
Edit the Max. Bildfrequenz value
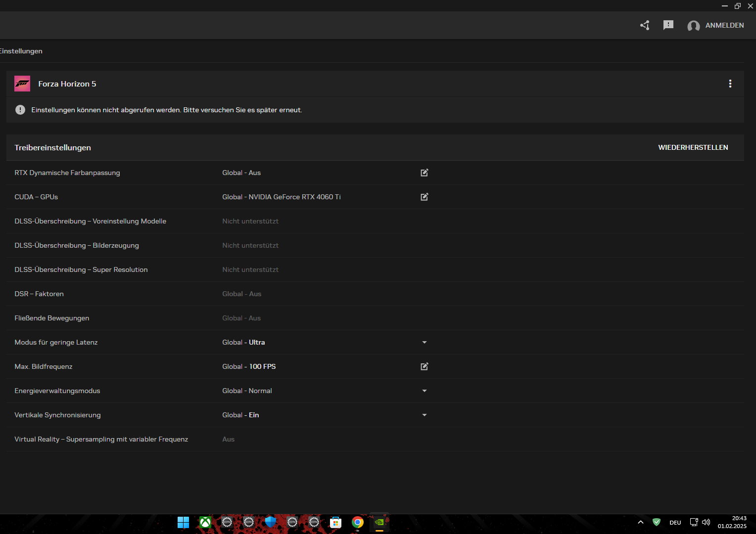(424, 366)
